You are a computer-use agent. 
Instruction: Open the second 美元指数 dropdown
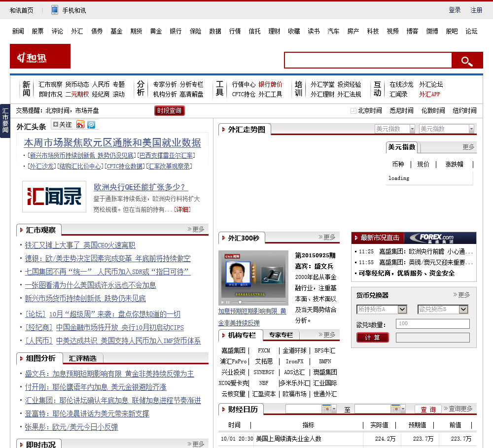446,129
